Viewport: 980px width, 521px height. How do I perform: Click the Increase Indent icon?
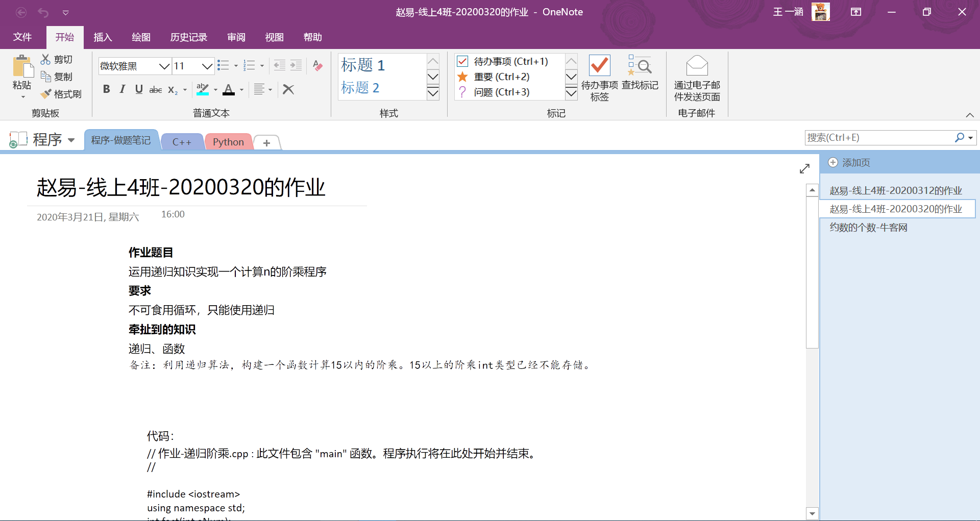tap(296, 65)
